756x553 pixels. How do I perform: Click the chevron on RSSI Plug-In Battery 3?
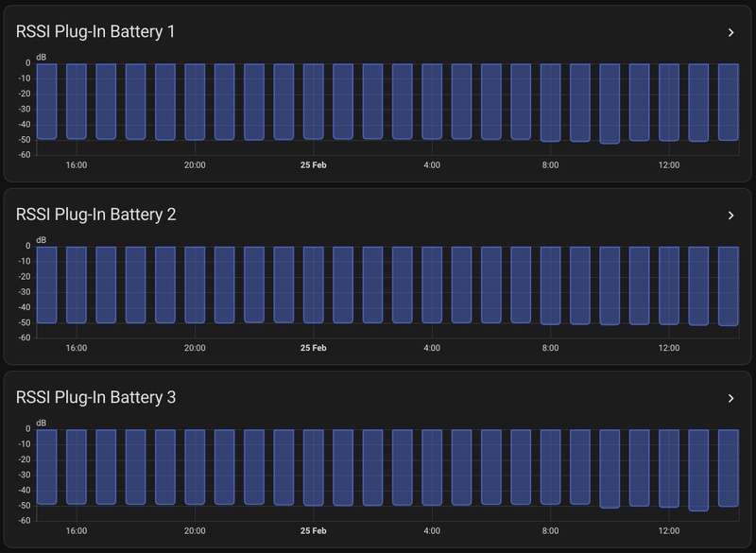click(730, 398)
